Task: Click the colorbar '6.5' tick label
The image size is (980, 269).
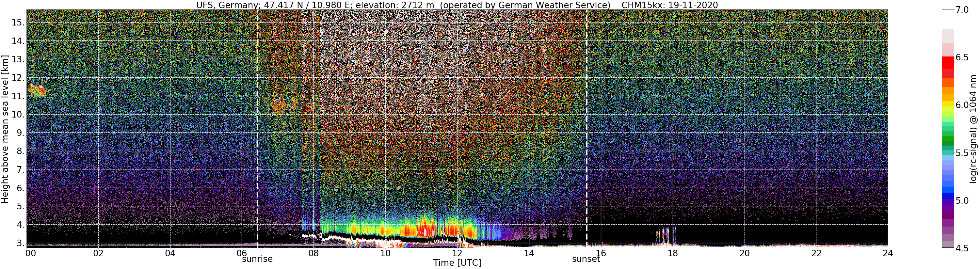Action: click(962, 57)
